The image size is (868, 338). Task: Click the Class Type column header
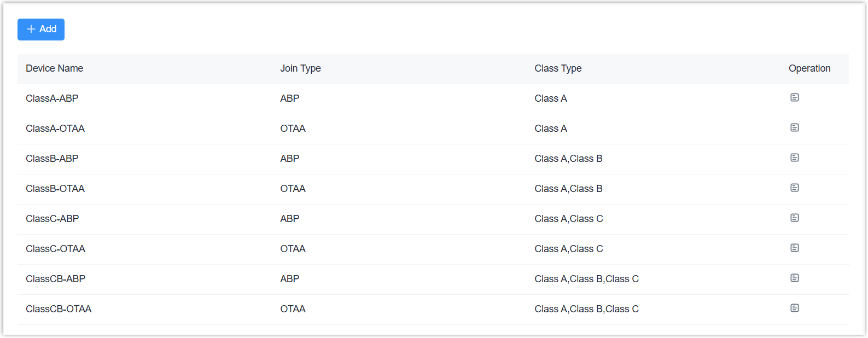[558, 68]
